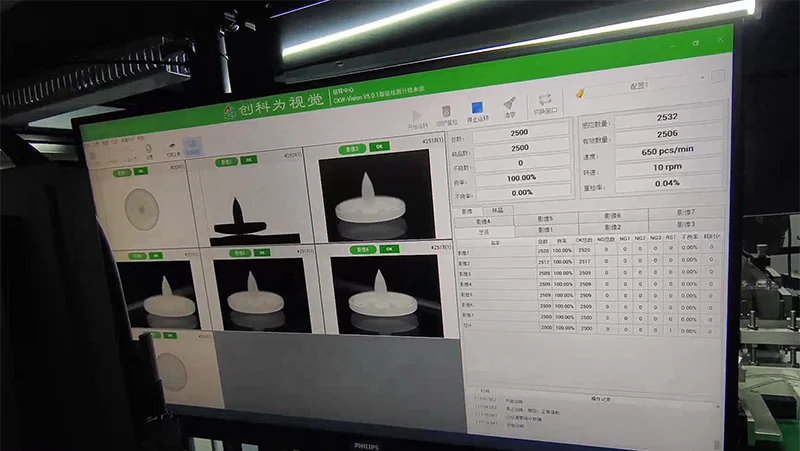
Task: Select the 影像4 tab button
Action: 483,221
